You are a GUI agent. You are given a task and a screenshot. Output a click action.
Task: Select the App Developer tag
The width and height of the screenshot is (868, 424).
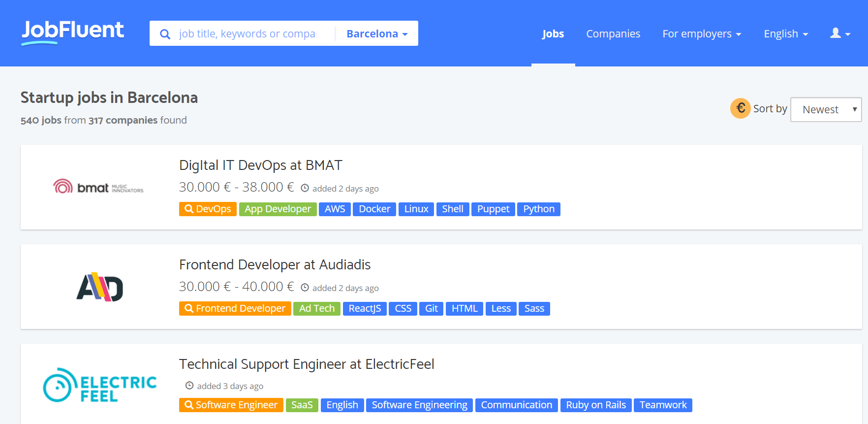click(x=278, y=209)
